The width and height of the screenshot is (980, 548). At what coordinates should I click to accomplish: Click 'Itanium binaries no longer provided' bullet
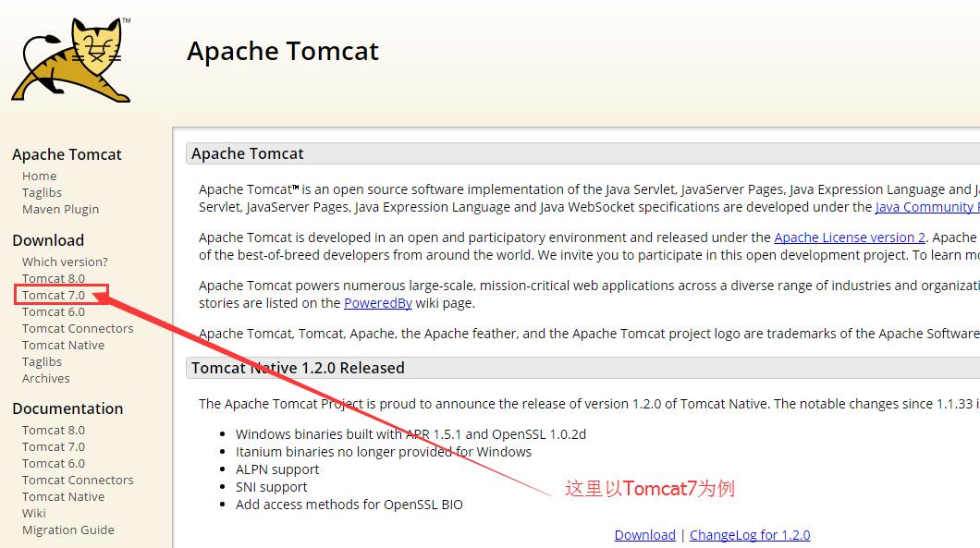click(383, 452)
